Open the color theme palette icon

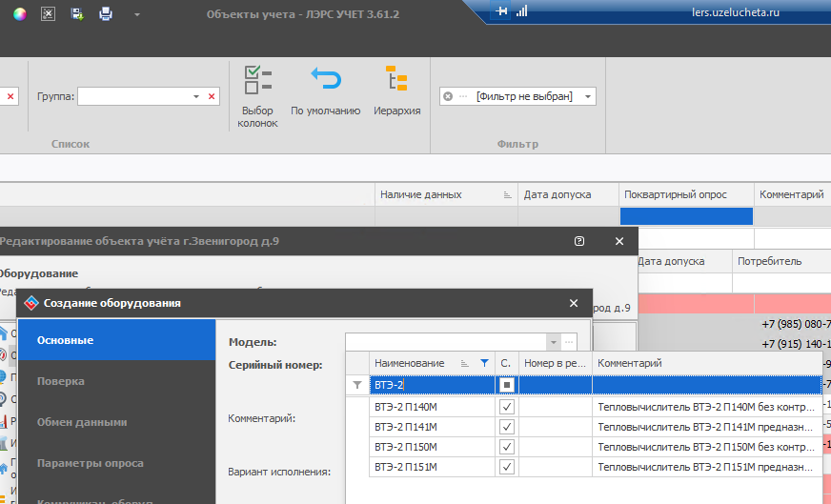[x=20, y=14]
